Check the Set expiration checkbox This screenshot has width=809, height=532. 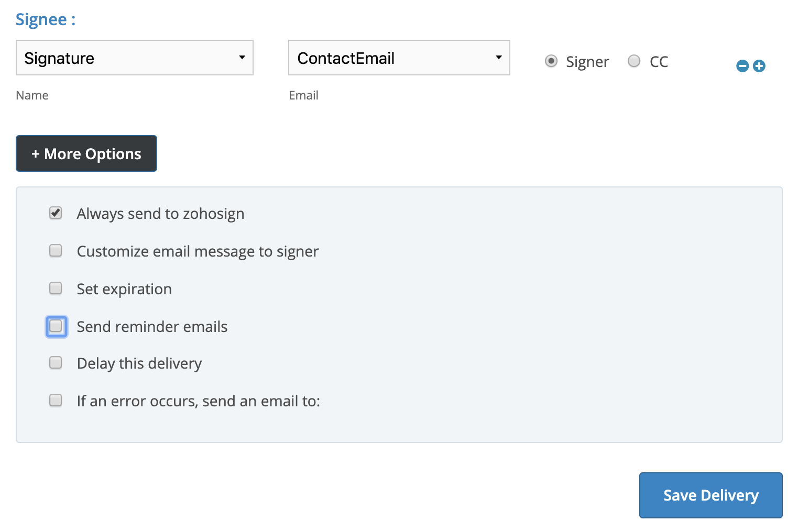point(56,289)
